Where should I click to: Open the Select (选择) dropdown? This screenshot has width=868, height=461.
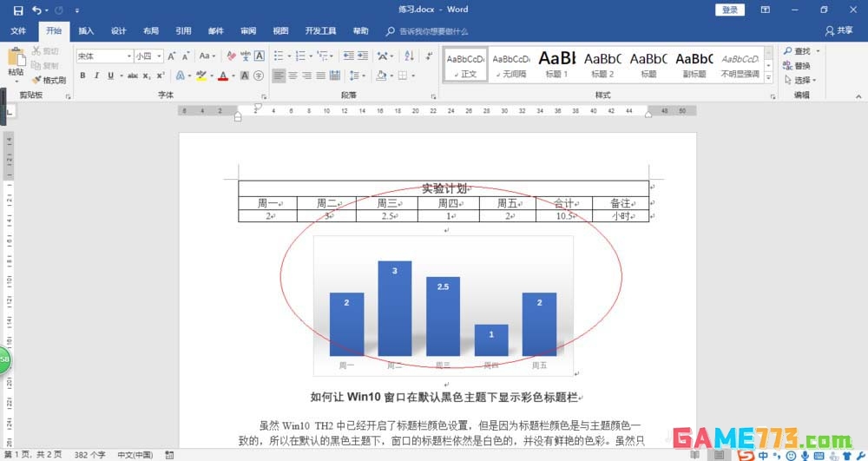point(800,80)
